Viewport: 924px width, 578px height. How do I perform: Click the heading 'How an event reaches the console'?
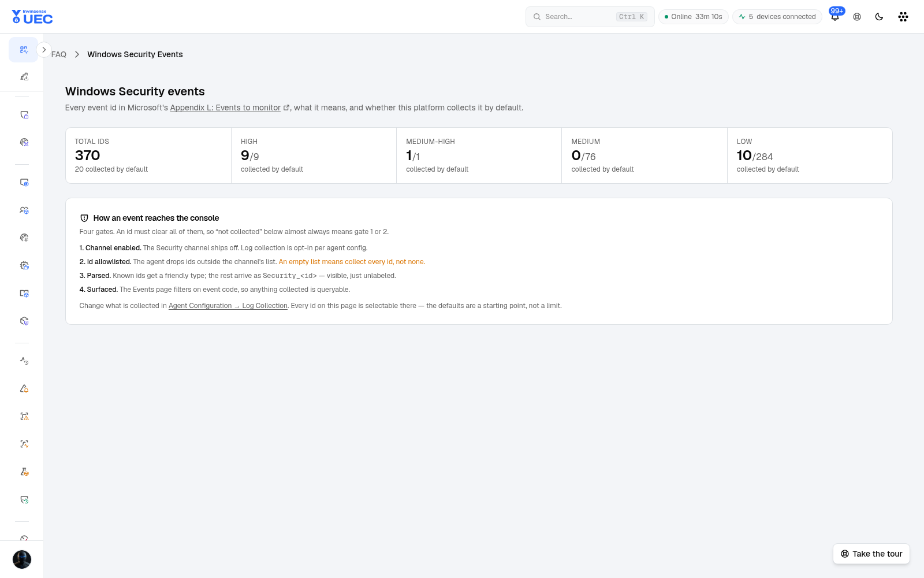156,218
